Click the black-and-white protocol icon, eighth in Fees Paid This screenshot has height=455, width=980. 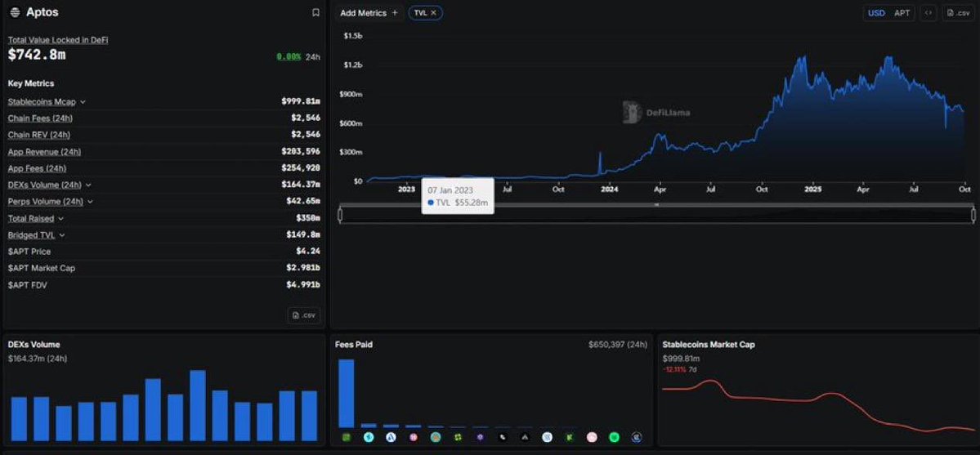click(503, 438)
